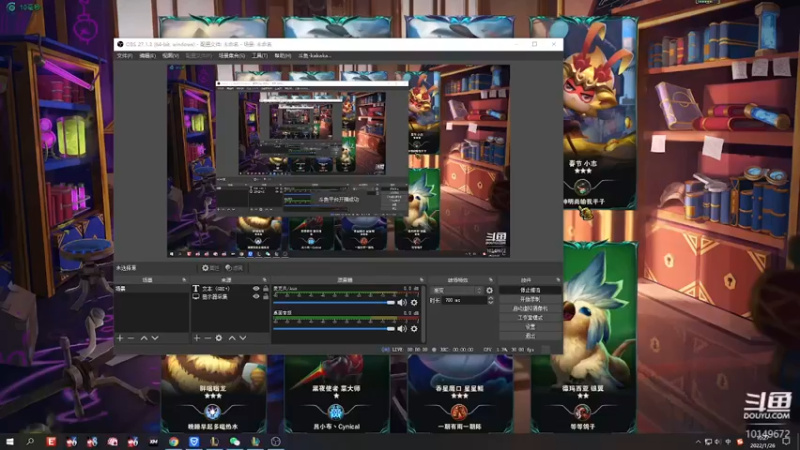800x450 pixels.
Task: Open 视图 (View) menu
Action: (170, 56)
